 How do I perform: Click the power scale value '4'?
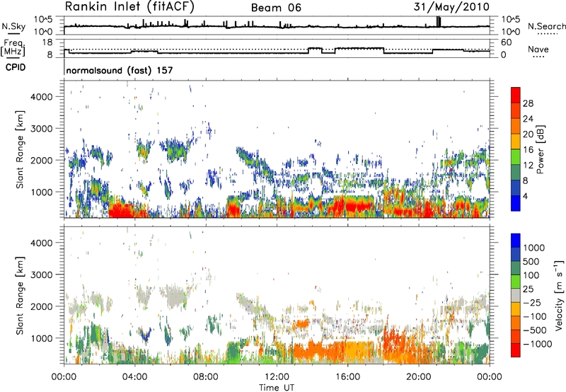(526, 196)
